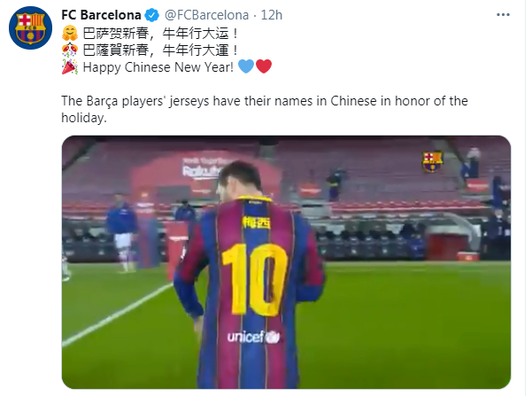Click the Happy Chinese New Year text

160,67
